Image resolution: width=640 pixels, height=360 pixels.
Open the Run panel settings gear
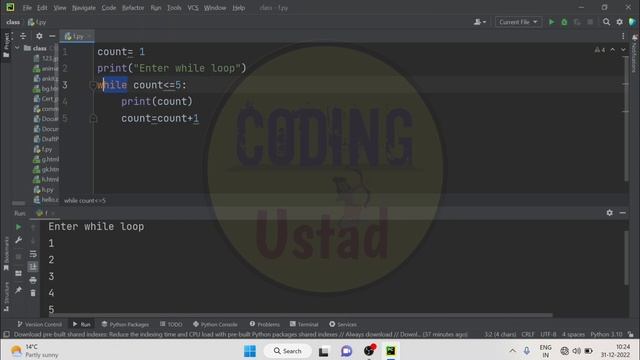point(609,213)
